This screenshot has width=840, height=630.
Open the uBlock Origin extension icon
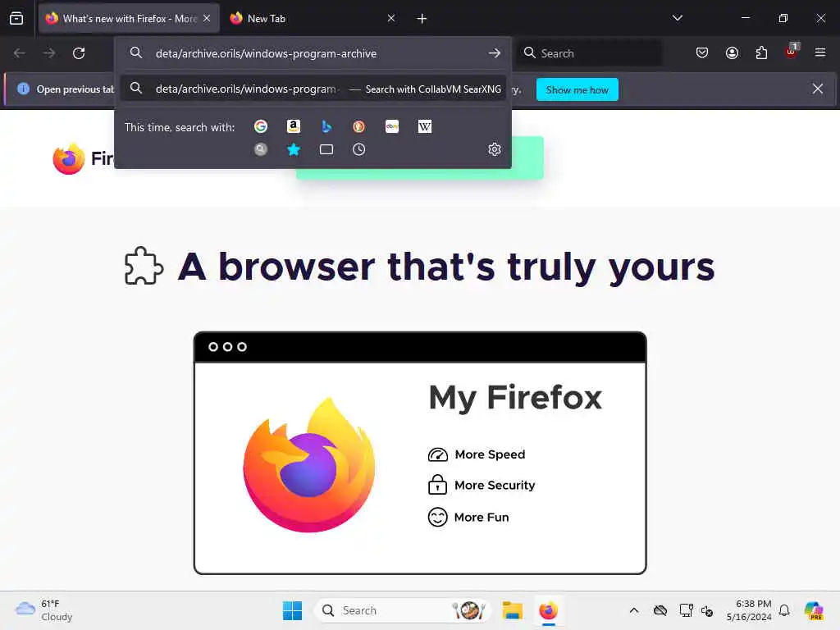point(792,52)
